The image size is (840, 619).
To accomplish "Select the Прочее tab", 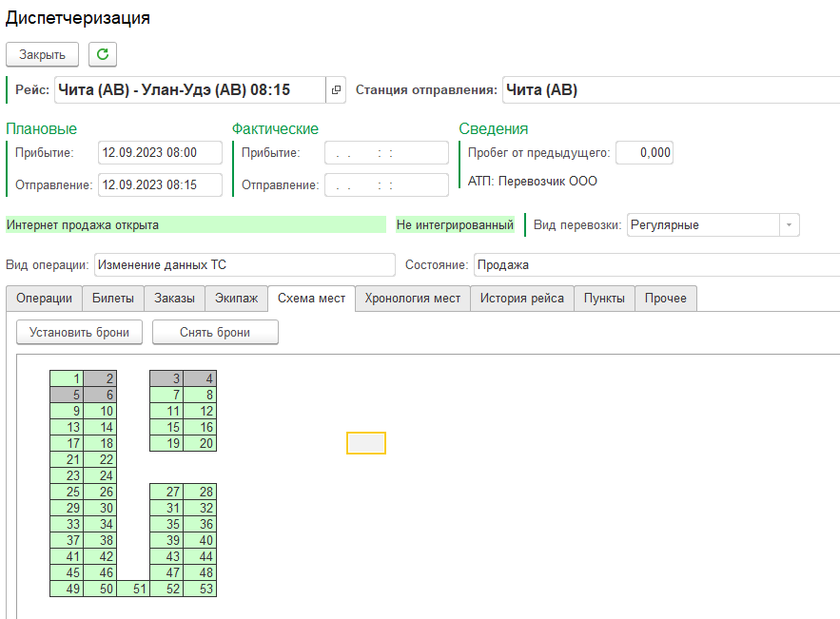I will click(x=666, y=299).
